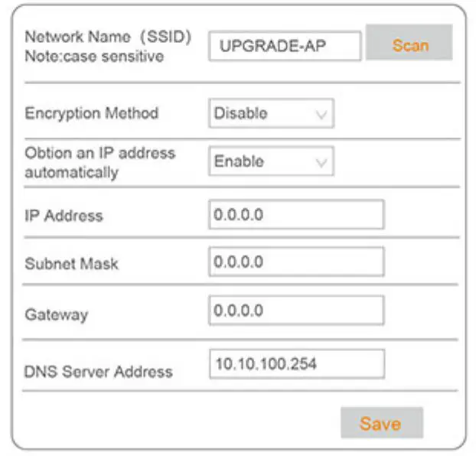
Task: Click the Gateway label
Action: [57, 314]
